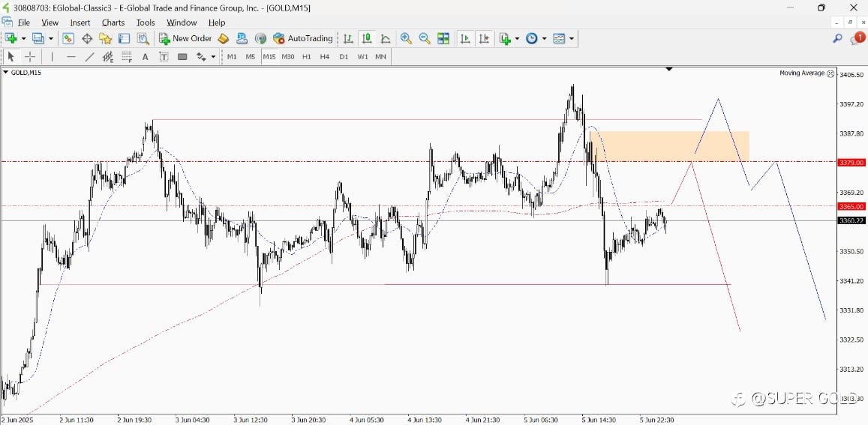Expand the GOLD,M15 chart label triangle

click(5, 73)
